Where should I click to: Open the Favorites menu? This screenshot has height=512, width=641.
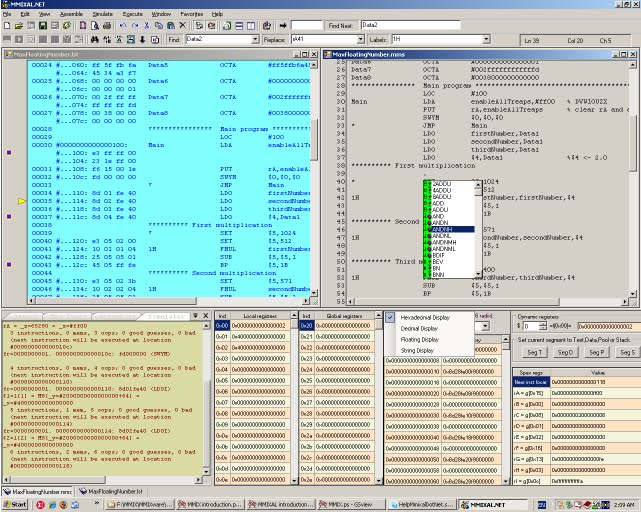(x=192, y=14)
